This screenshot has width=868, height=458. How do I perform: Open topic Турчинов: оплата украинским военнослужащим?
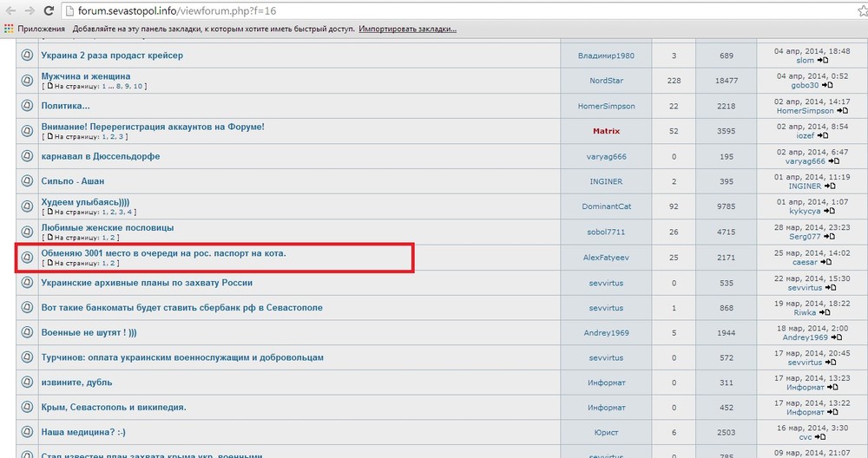182,357
